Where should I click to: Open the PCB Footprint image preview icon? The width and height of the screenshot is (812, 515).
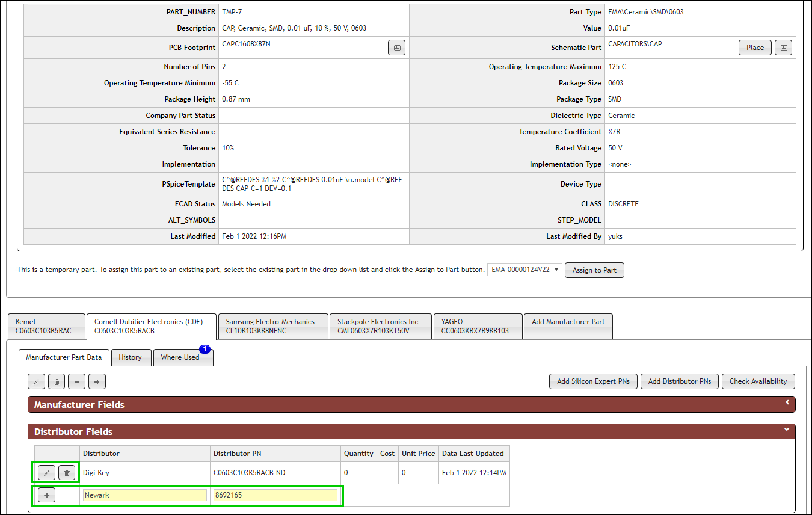[x=396, y=47]
